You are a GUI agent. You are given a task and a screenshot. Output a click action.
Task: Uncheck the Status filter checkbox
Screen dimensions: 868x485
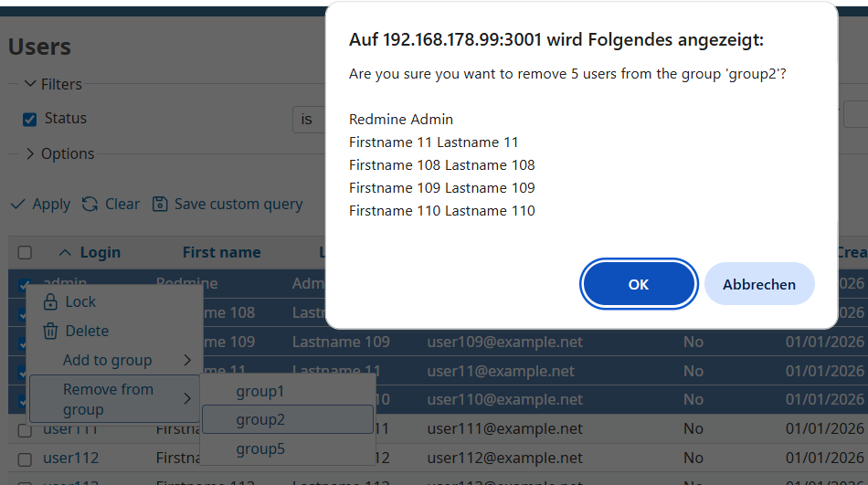[29, 119]
